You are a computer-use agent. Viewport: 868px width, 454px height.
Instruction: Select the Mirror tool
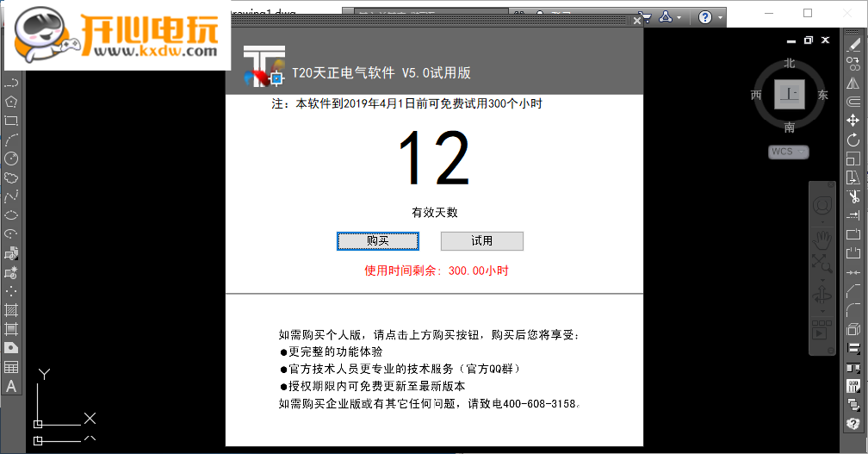tap(853, 84)
